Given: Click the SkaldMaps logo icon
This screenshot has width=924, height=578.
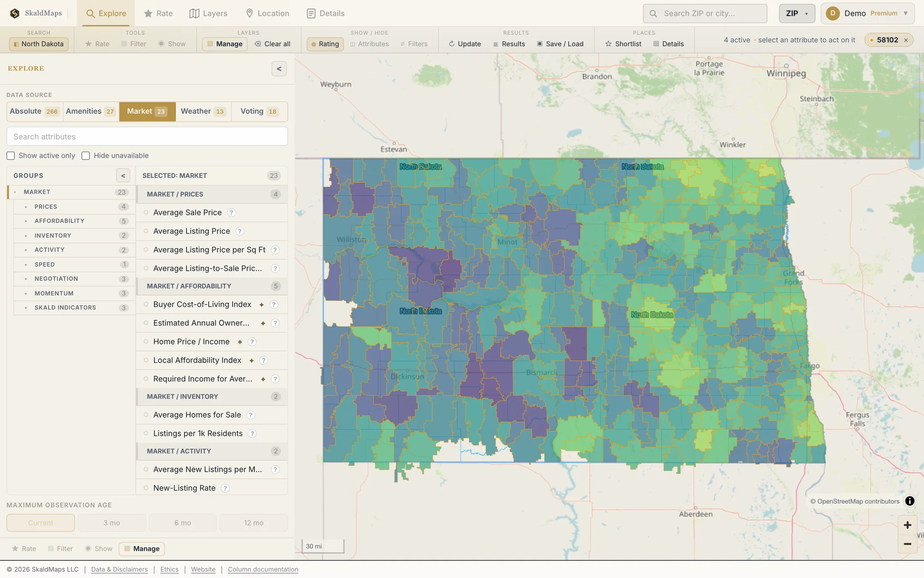Looking at the screenshot, I should tap(15, 13).
